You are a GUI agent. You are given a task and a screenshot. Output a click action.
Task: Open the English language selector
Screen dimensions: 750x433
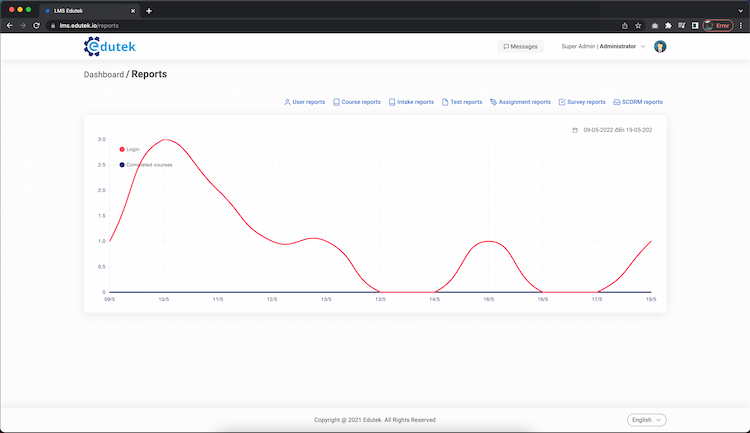646,420
